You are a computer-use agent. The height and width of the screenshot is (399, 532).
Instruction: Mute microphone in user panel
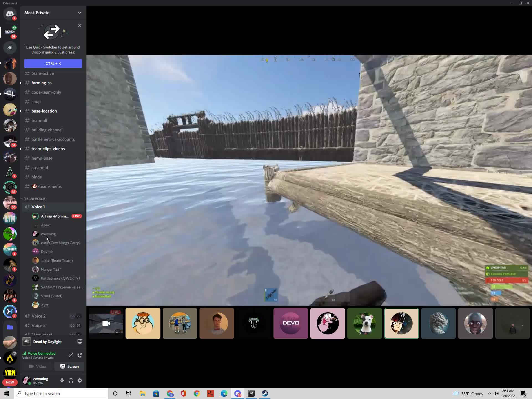(62, 380)
